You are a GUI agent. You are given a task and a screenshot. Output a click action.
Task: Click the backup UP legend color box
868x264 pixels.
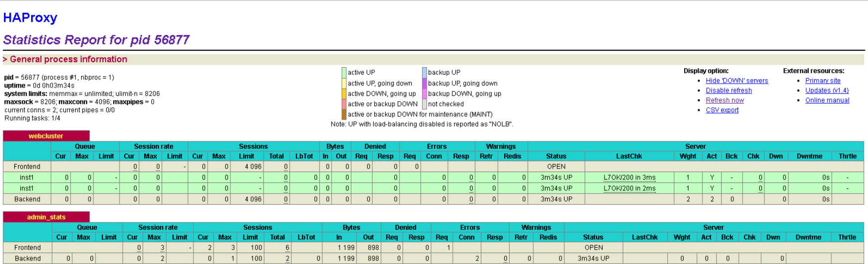point(425,73)
